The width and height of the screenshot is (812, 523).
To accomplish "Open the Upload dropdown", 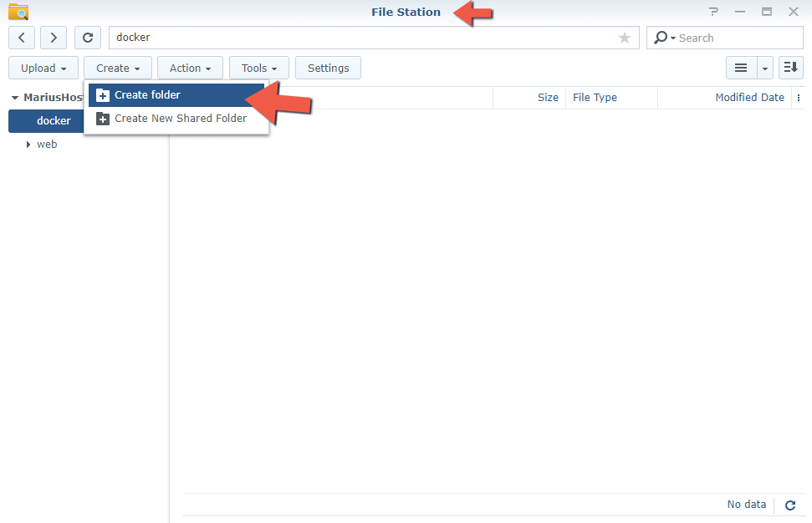I will click(x=43, y=68).
